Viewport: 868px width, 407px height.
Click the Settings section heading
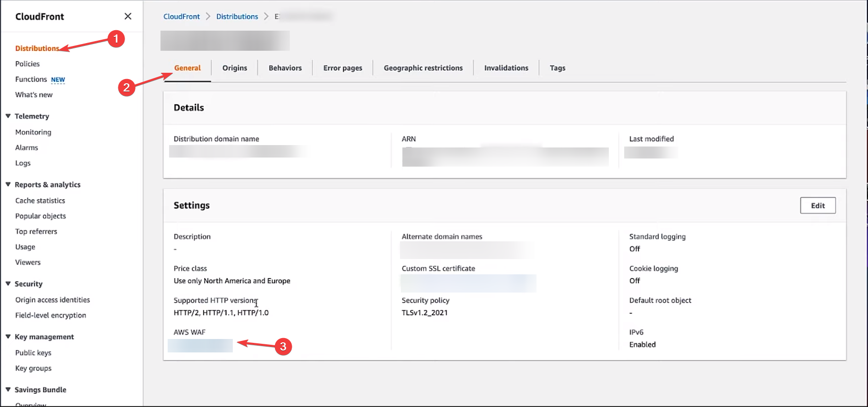[192, 205]
